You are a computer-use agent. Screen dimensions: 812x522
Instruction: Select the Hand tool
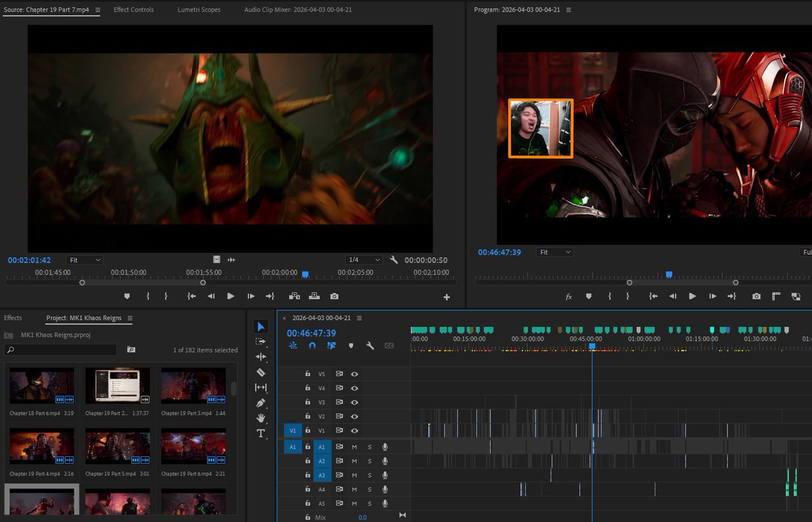pos(261,418)
